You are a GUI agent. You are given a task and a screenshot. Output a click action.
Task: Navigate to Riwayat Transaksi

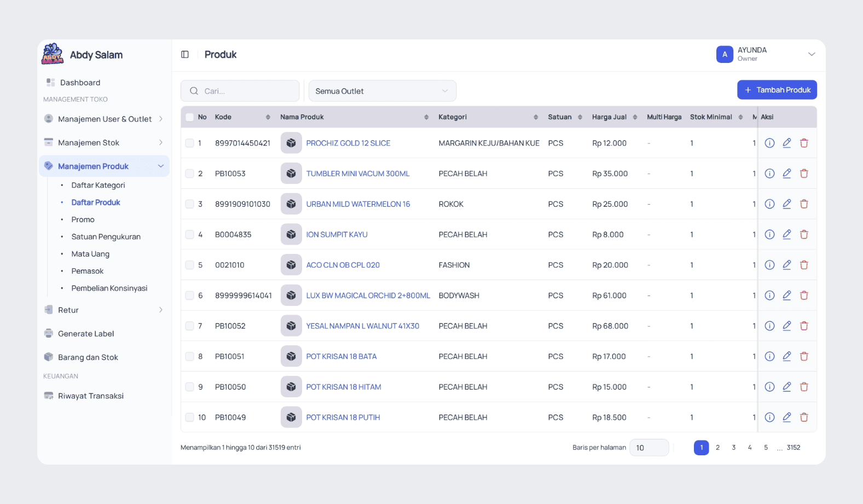tap(90, 396)
